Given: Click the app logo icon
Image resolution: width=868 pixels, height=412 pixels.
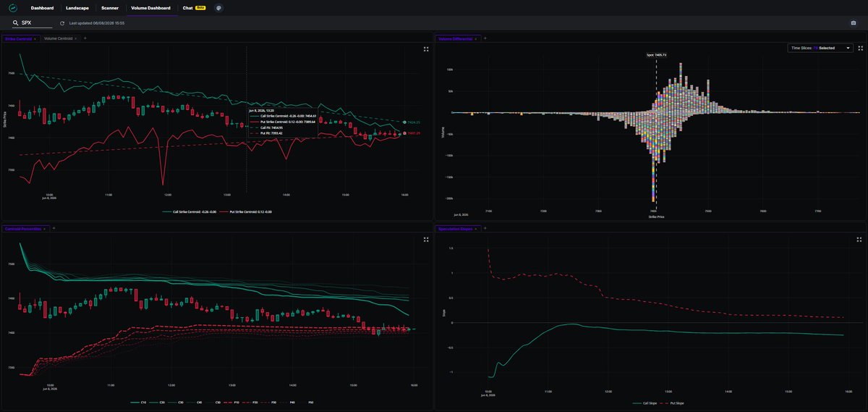Looking at the screenshot, I should [x=12, y=8].
